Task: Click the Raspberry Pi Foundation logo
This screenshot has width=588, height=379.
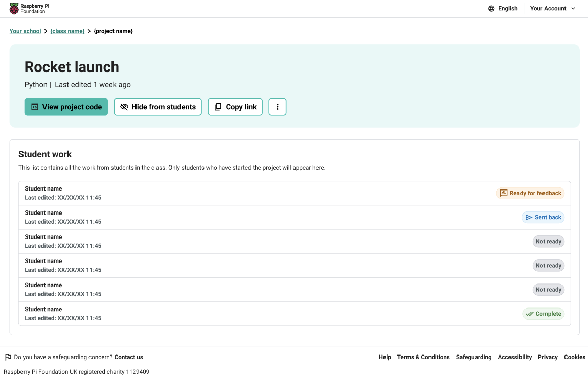Action: (x=29, y=9)
